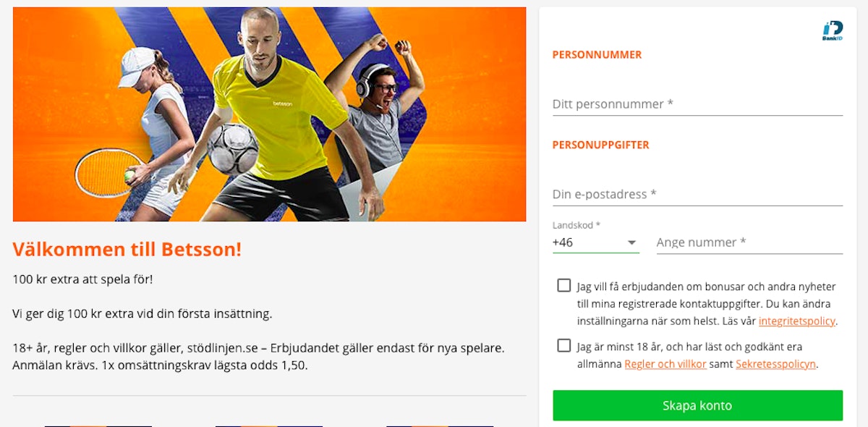Click the PERSONUPPGIFTER section heading

tap(601, 145)
